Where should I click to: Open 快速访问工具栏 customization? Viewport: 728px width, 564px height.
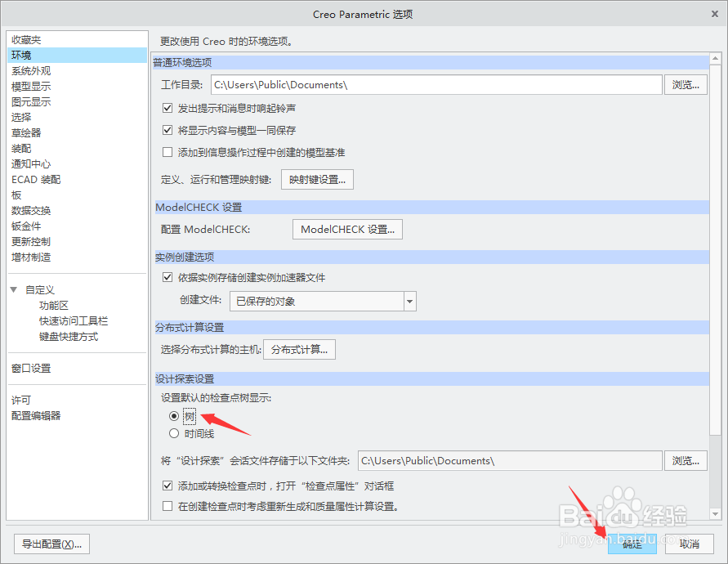(x=74, y=321)
